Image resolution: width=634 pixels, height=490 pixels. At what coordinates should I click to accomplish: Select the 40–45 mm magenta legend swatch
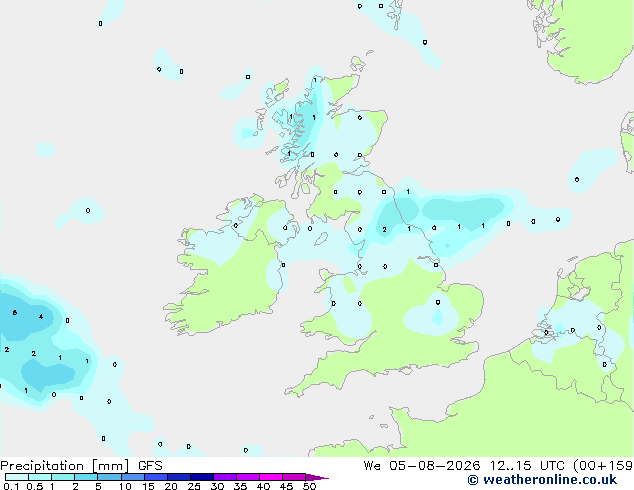click(x=271, y=477)
